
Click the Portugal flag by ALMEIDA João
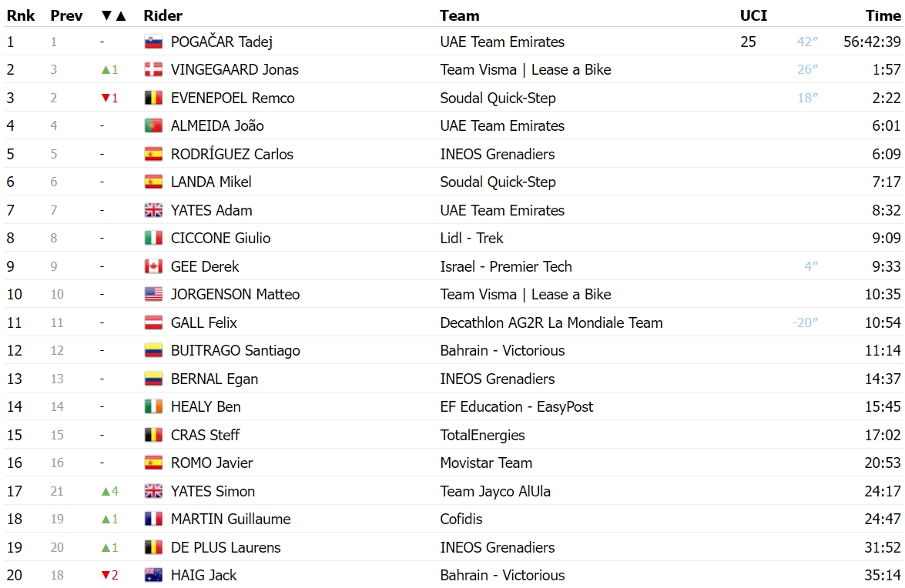pyautogui.click(x=153, y=125)
